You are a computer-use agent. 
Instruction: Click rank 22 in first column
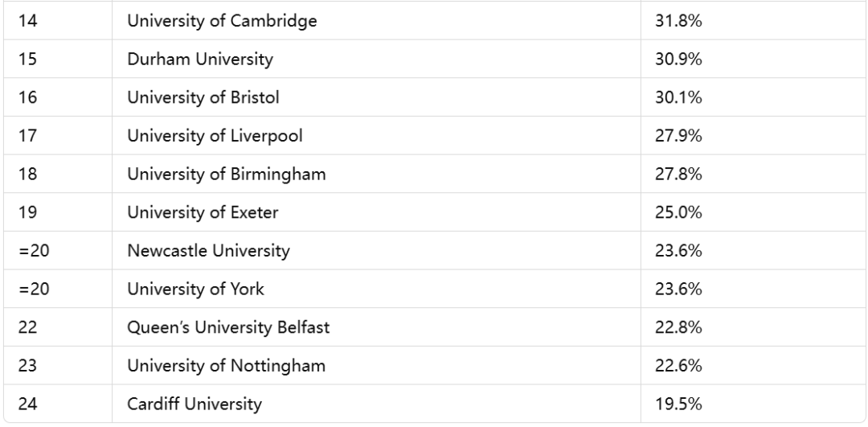(27, 326)
